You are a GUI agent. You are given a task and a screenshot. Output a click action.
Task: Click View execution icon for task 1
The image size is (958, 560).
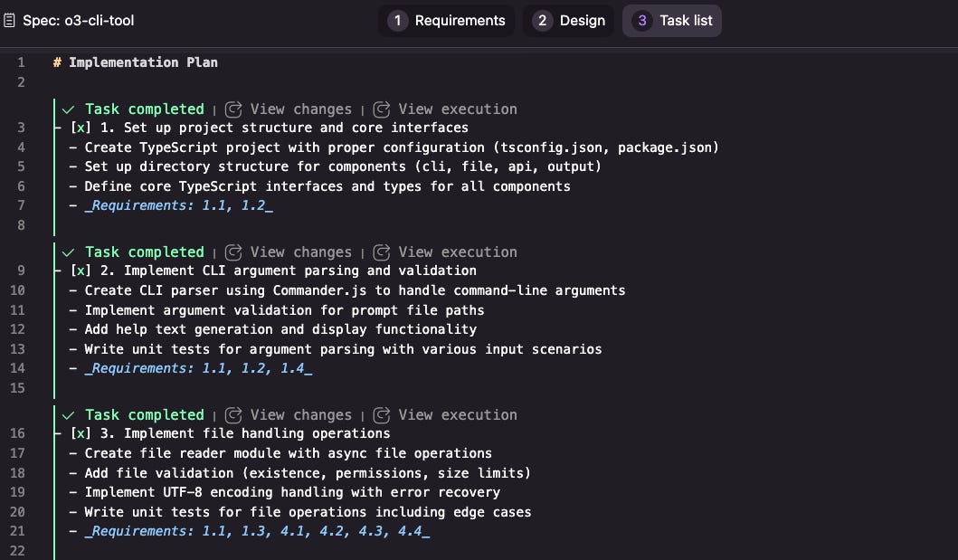click(381, 109)
